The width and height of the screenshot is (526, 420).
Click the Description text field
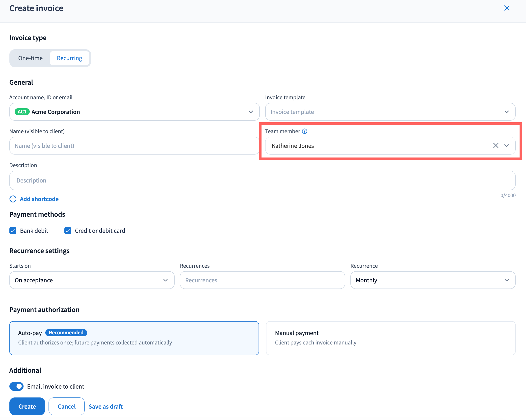tap(262, 180)
